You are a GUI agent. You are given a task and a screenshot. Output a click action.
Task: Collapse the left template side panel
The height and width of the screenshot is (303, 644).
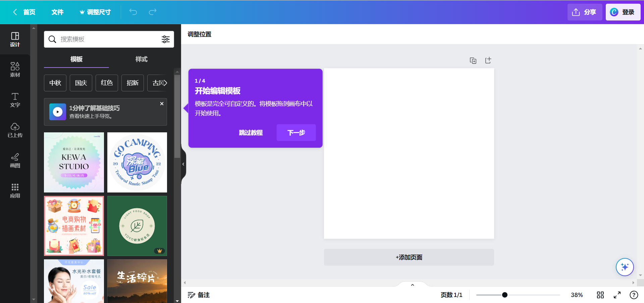click(x=183, y=164)
